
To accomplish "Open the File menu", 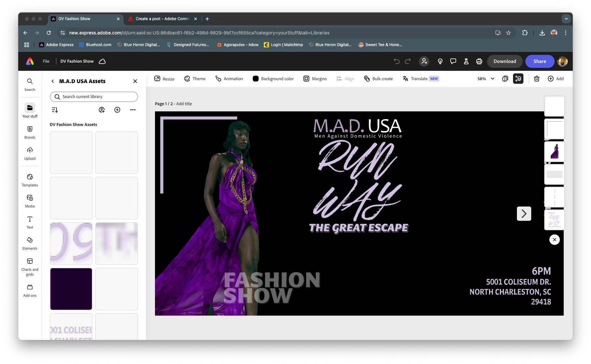I will [46, 61].
